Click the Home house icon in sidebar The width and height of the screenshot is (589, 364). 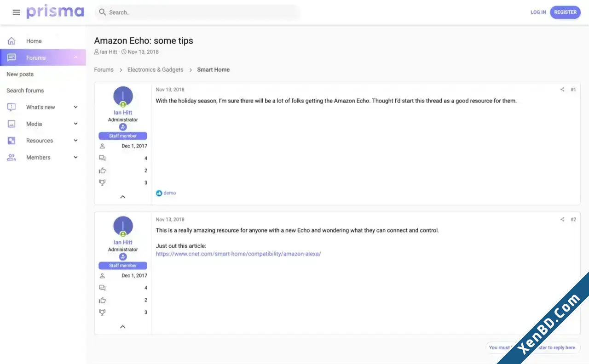(x=12, y=41)
